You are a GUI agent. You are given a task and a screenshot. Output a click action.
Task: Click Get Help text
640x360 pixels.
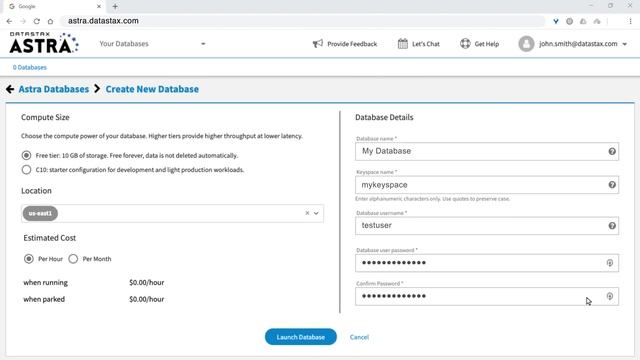[x=487, y=44]
